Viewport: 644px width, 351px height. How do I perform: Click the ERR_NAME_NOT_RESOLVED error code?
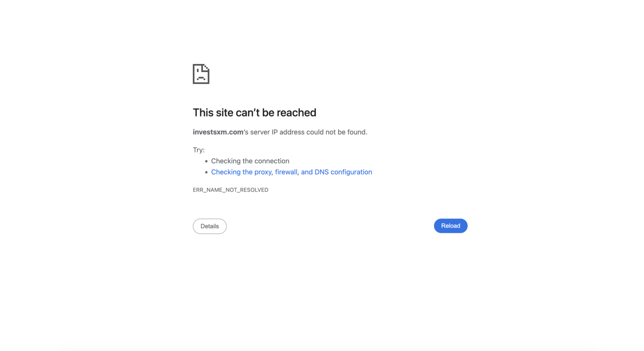coord(230,190)
